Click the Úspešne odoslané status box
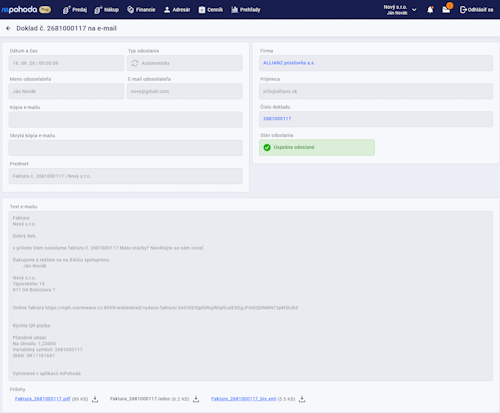 pos(317,147)
